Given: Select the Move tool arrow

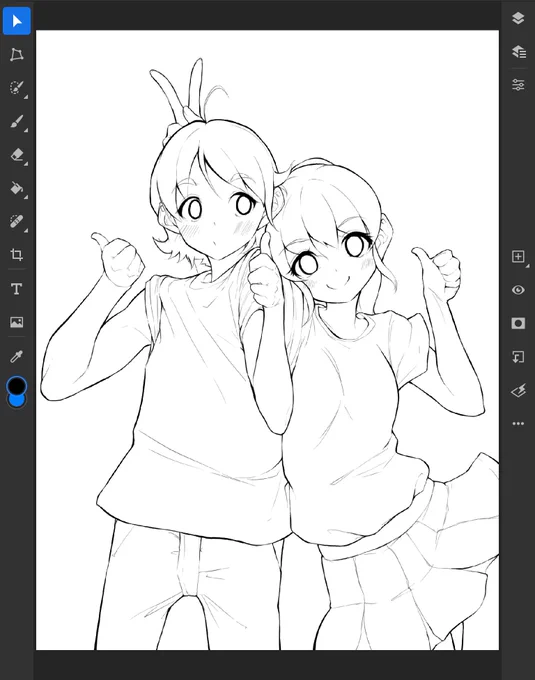Looking at the screenshot, I should point(16,21).
